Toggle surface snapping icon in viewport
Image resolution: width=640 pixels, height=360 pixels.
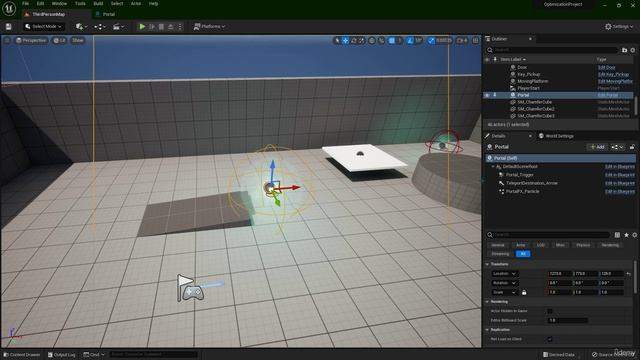click(381, 40)
